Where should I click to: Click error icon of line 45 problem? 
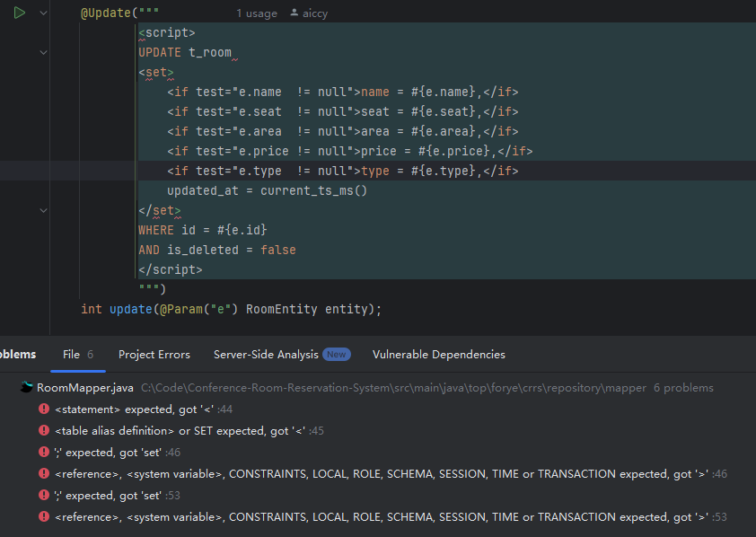click(x=44, y=430)
